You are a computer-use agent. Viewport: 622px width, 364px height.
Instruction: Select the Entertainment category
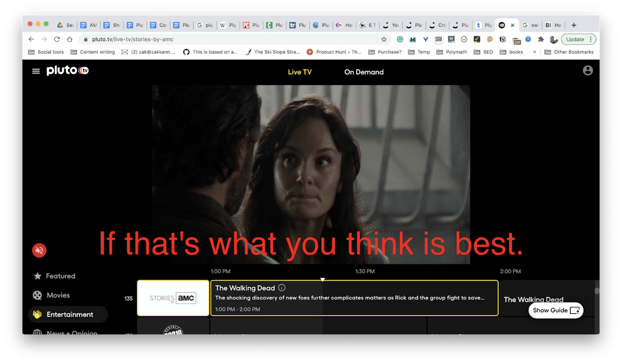68,314
